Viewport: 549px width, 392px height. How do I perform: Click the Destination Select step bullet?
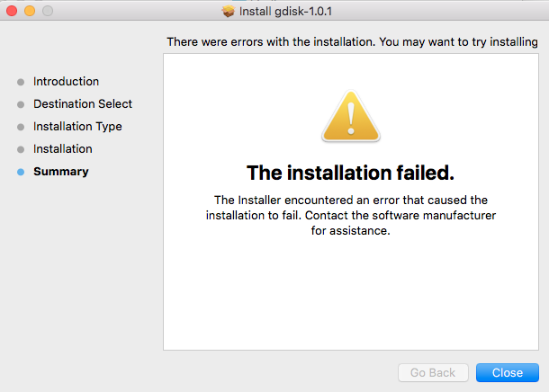pos(21,104)
